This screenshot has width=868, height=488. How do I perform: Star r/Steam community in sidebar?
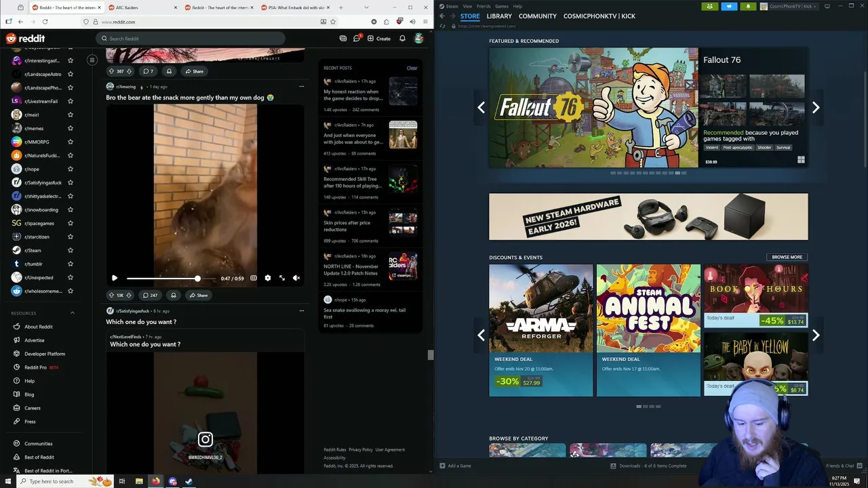click(71, 250)
